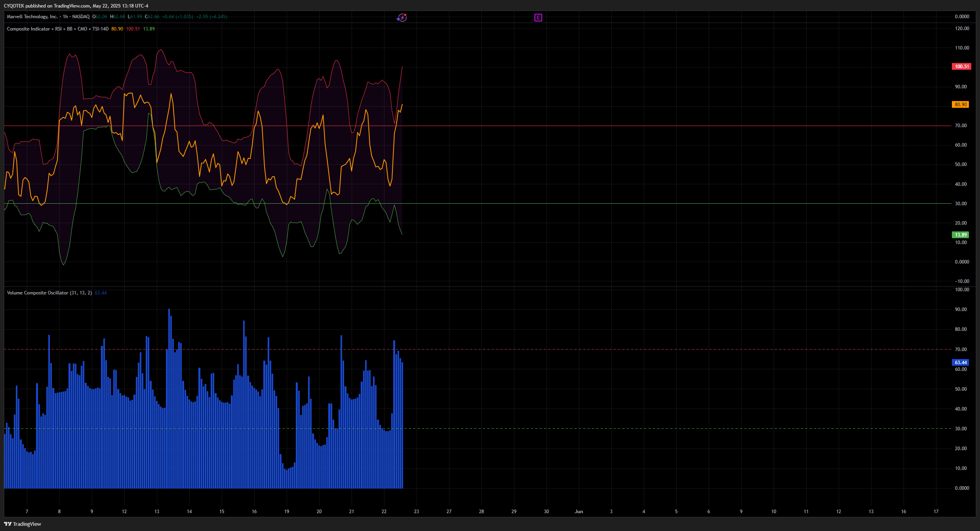Click the Jun label on time axis
The width and height of the screenshot is (980, 531).
click(x=579, y=512)
